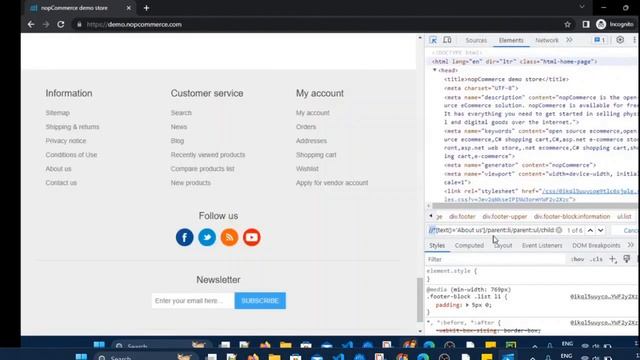Screen dimensions: 640x360
Task: Click the browser address bar
Action: pos(318,24)
